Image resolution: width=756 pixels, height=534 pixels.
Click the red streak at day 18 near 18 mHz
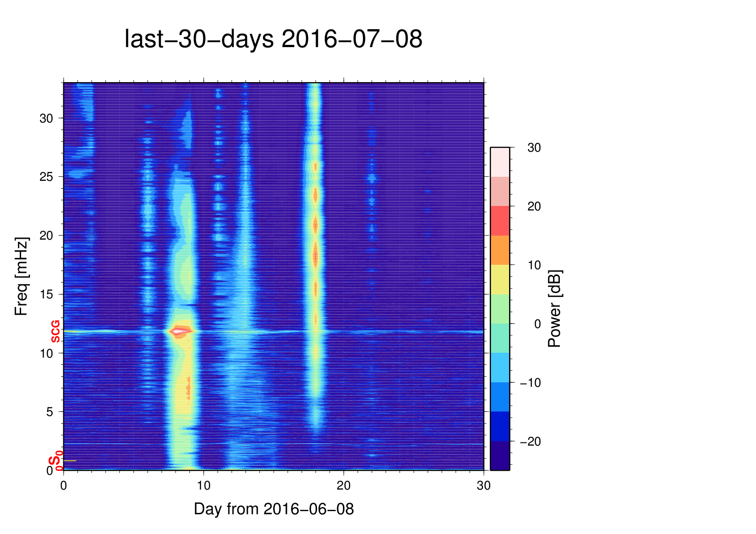tap(316, 256)
